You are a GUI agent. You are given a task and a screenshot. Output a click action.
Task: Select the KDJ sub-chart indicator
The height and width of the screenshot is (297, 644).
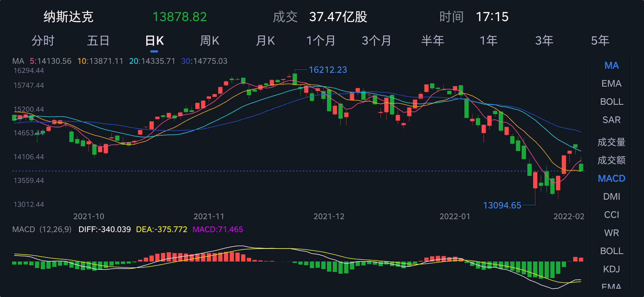[612, 269]
